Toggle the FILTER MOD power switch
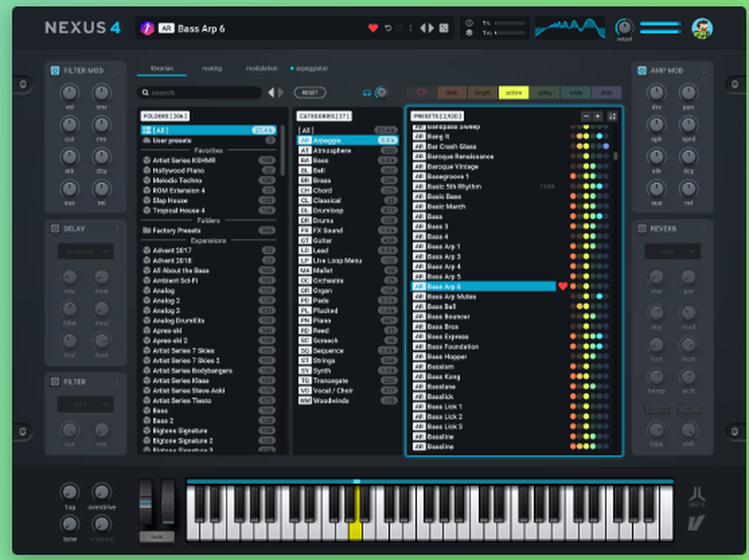 pos(55,70)
